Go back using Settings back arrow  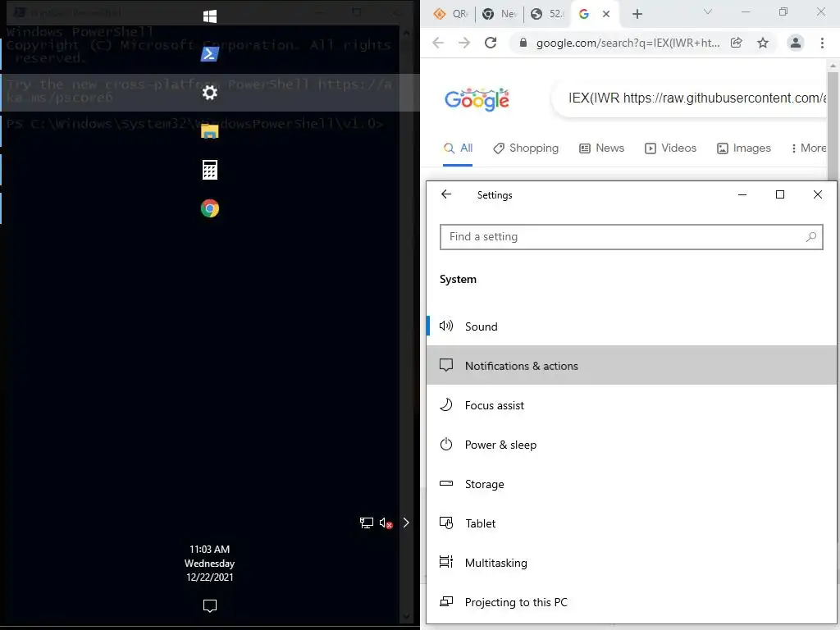pyautogui.click(x=446, y=194)
